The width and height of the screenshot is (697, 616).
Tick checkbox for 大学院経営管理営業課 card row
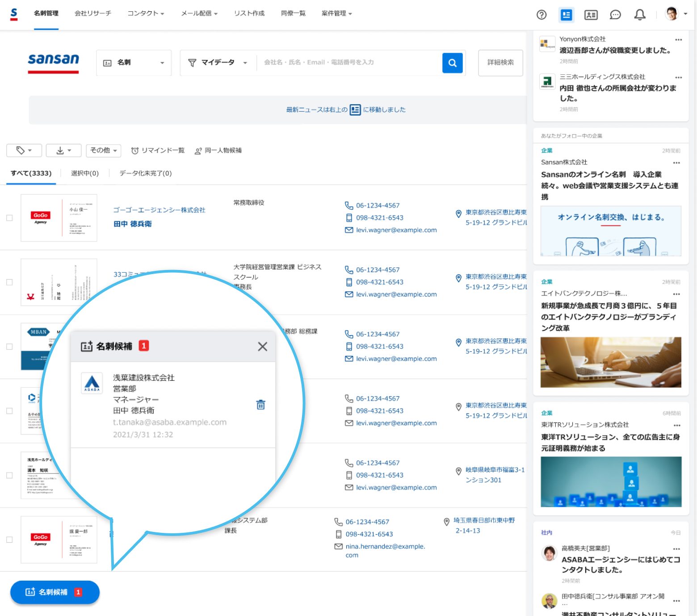point(9,283)
